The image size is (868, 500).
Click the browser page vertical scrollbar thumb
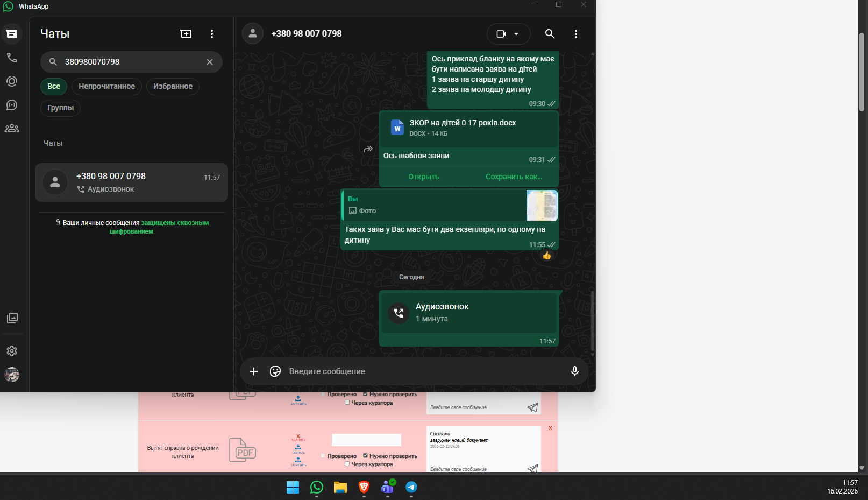(x=862, y=72)
